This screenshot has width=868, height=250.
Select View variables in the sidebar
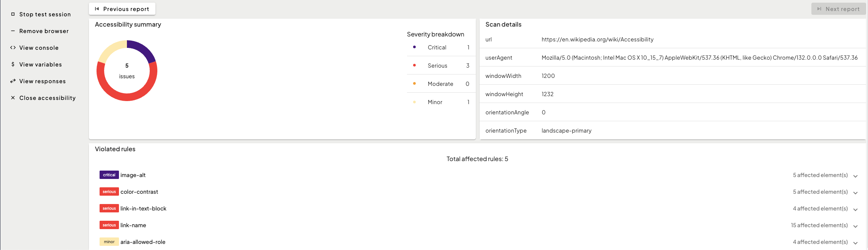[40, 65]
